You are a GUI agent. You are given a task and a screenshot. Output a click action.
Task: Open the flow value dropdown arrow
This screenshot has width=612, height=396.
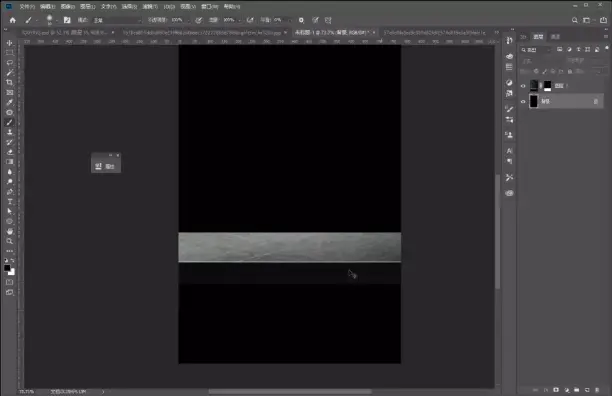tap(240, 20)
